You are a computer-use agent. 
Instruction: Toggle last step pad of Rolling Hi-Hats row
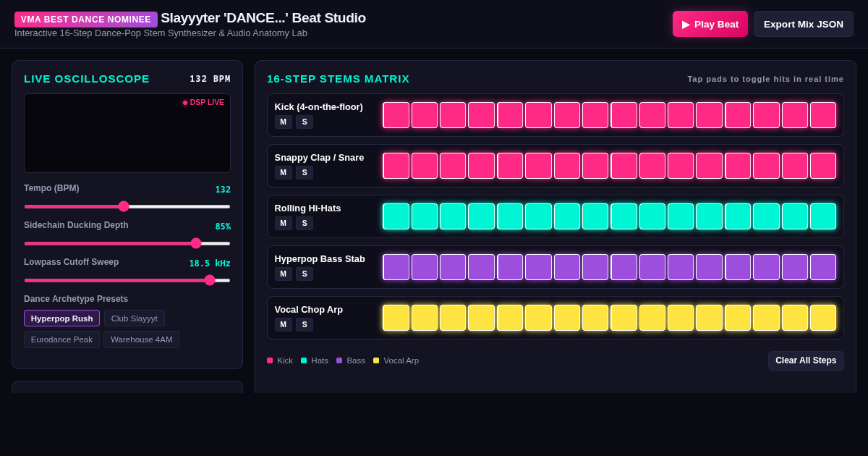click(x=823, y=216)
